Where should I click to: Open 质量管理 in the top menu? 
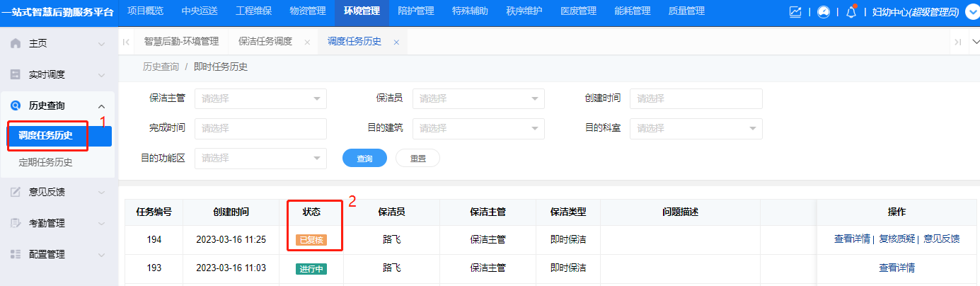pyautogui.click(x=686, y=11)
